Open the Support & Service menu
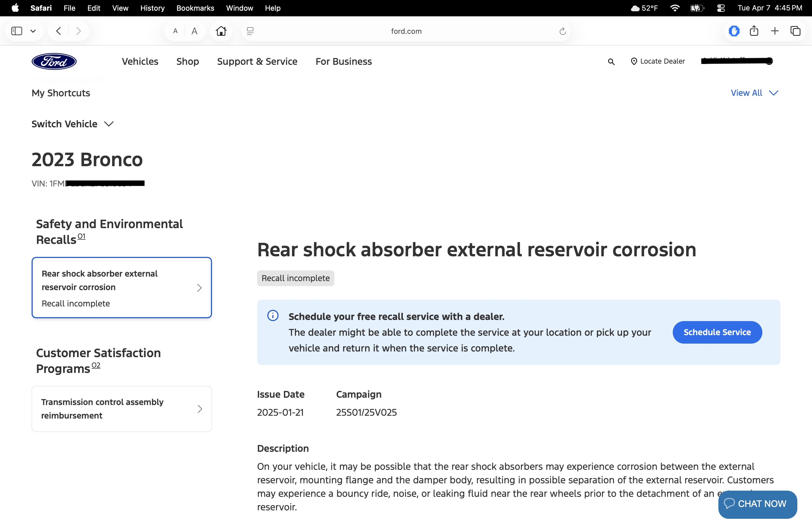The height and width of the screenshot is (525, 812). 257,61
